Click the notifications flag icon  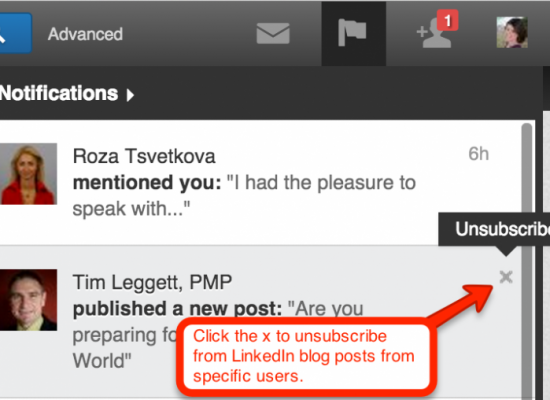[354, 34]
